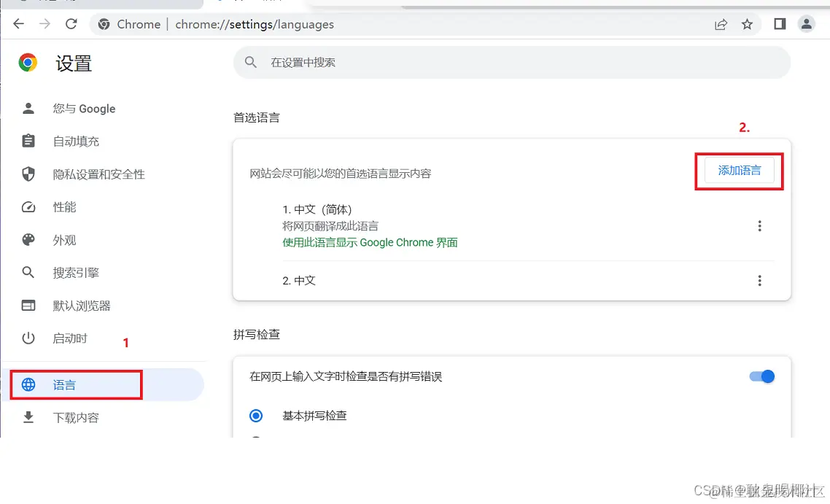The width and height of the screenshot is (830, 504).
Task: Click the person icon for 您与 Google
Action: click(28, 109)
